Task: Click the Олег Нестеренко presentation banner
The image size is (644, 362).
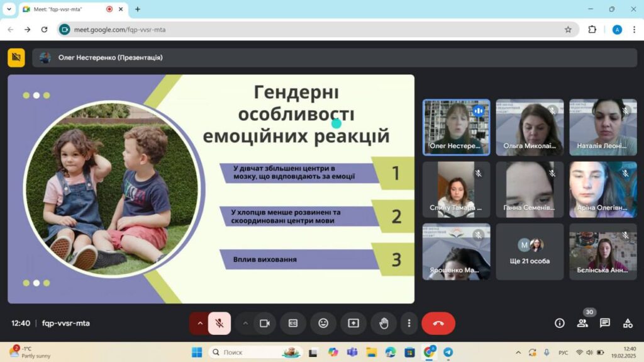Action: click(x=110, y=57)
